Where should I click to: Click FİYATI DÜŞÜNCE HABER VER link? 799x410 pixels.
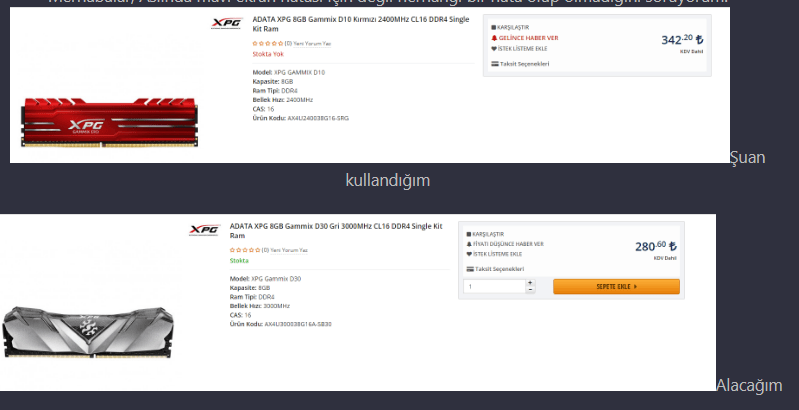pos(505,244)
